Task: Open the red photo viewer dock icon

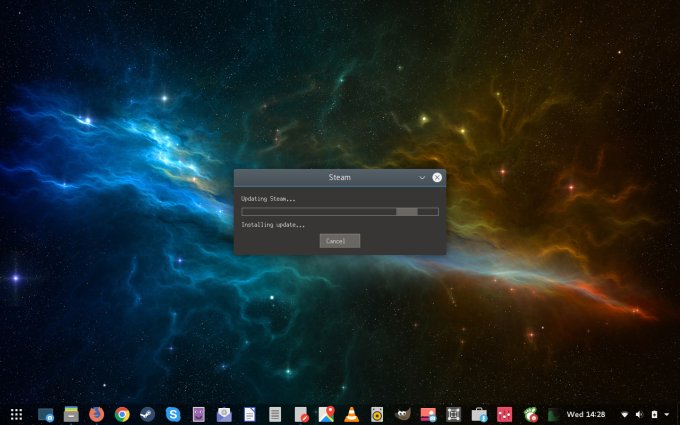Action: (x=428, y=415)
